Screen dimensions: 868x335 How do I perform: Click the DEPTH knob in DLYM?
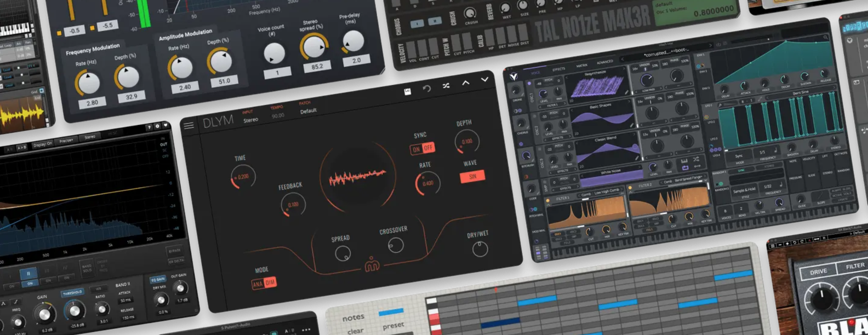pyautogui.click(x=466, y=141)
